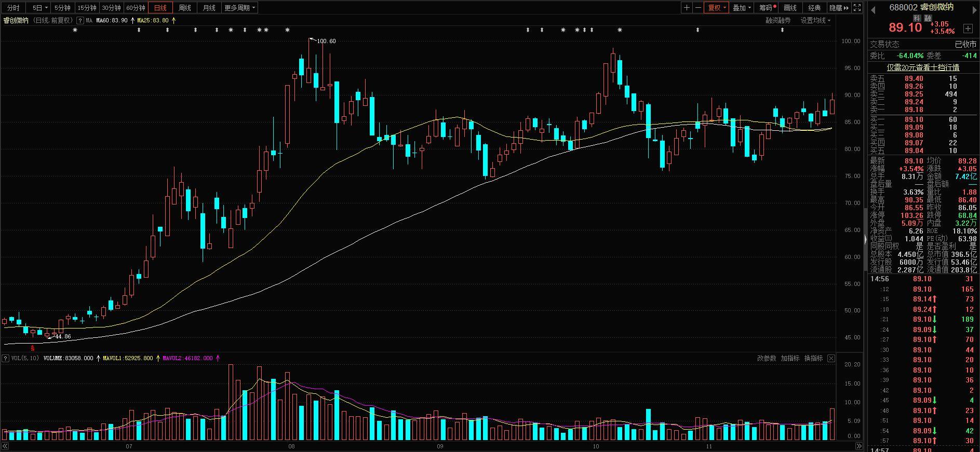
Task: Switch to the 周线 weekly tab
Action: (x=185, y=8)
